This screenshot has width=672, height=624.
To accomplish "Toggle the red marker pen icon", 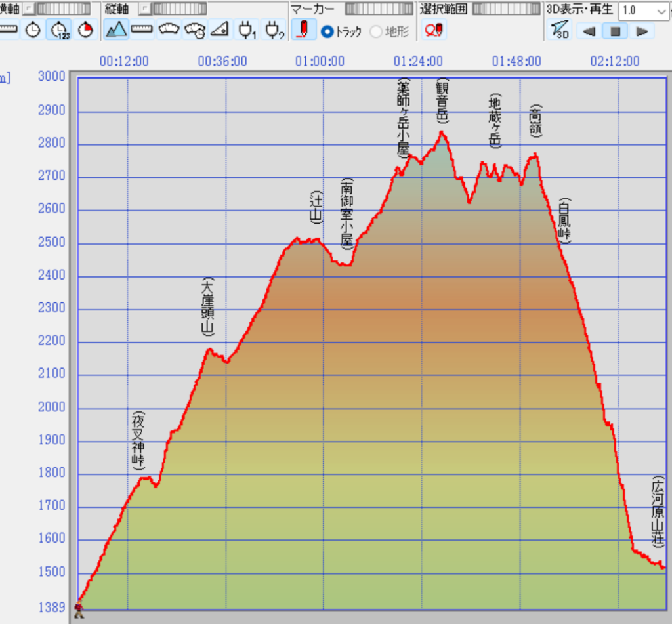I will (x=304, y=30).
